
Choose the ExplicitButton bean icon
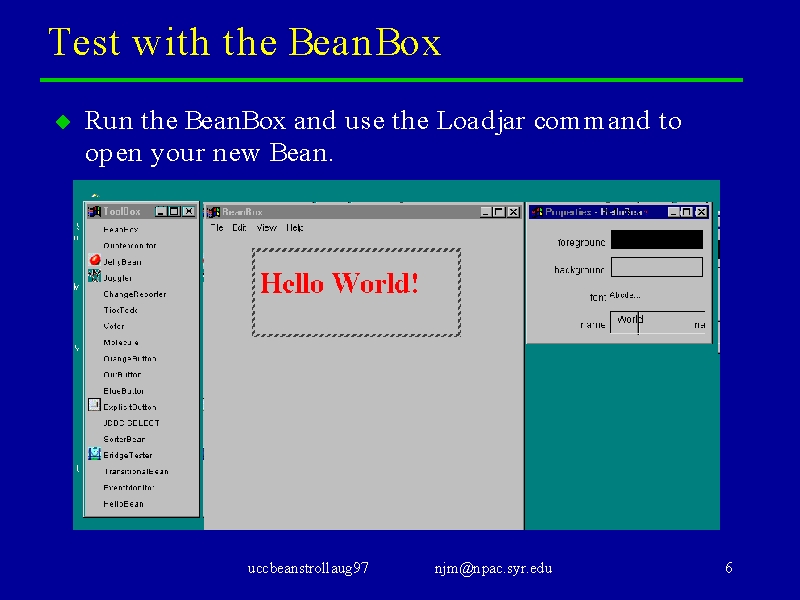(x=94, y=405)
